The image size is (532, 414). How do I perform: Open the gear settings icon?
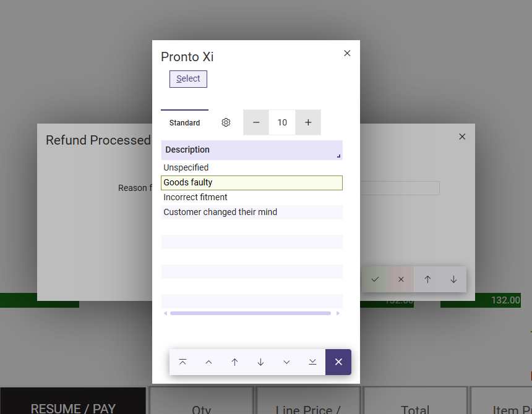226,122
